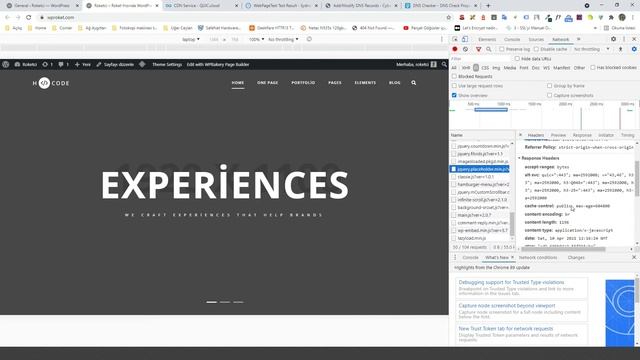The image size is (640, 360).
Task: Open Network conditions drawer tab
Action: pos(538,258)
